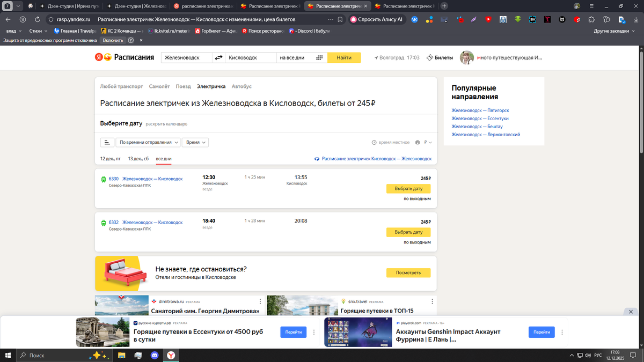
Task: Open 'Железноводск — Лермонтовский' popular direction
Action: coord(486,135)
